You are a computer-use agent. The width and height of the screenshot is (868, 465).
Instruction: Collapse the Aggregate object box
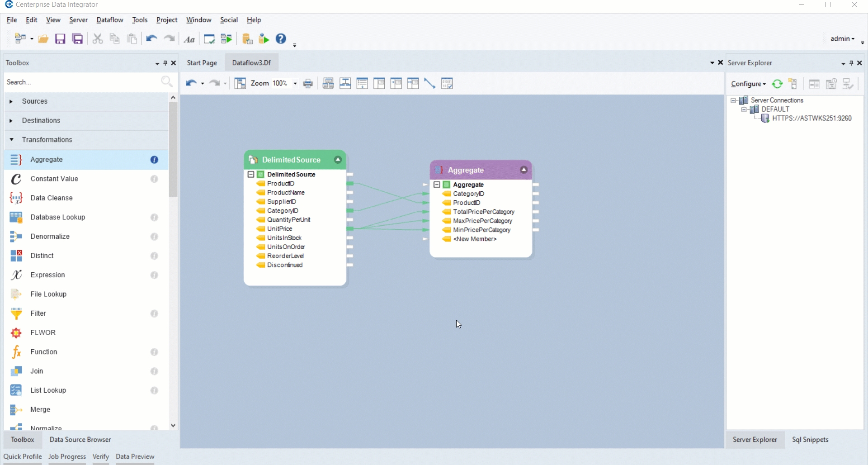point(524,170)
